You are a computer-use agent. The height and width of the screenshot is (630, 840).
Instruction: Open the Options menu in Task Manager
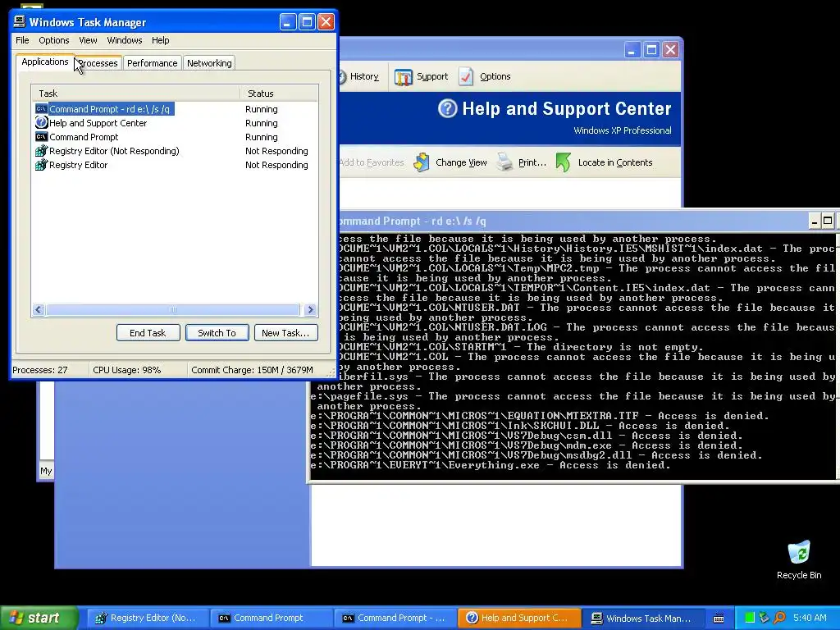click(x=53, y=40)
